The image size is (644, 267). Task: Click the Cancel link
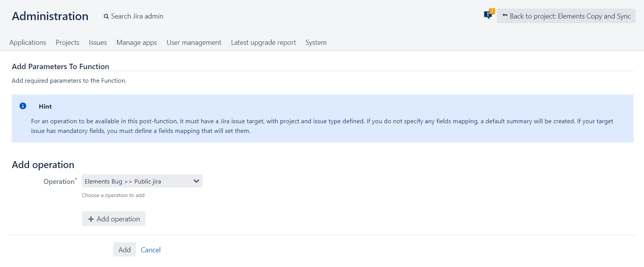coord(151,250)
